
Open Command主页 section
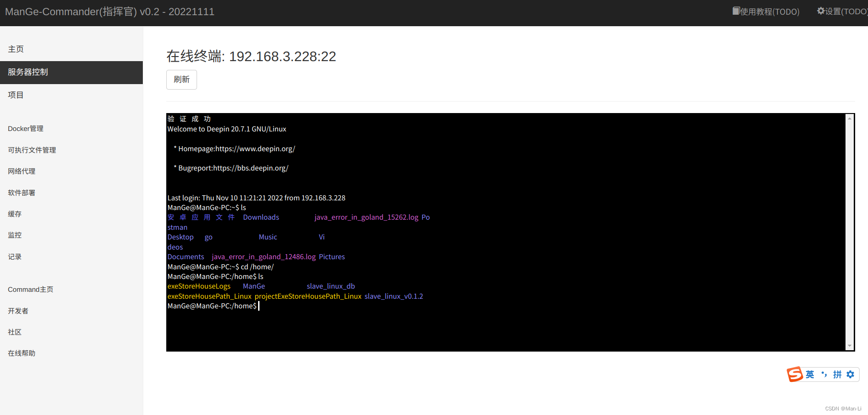click(31, 289)
